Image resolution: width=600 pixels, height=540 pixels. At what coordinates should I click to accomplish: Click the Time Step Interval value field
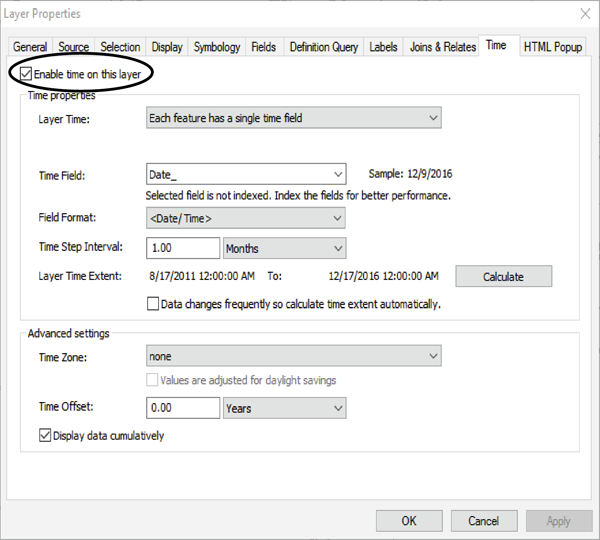[x=183, y=248]
